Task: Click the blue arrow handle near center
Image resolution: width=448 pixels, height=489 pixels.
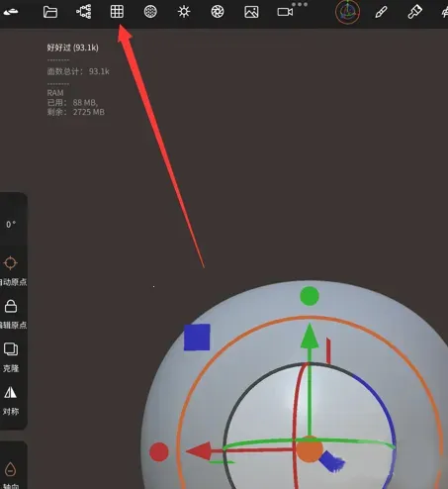Action: [332, 461]
